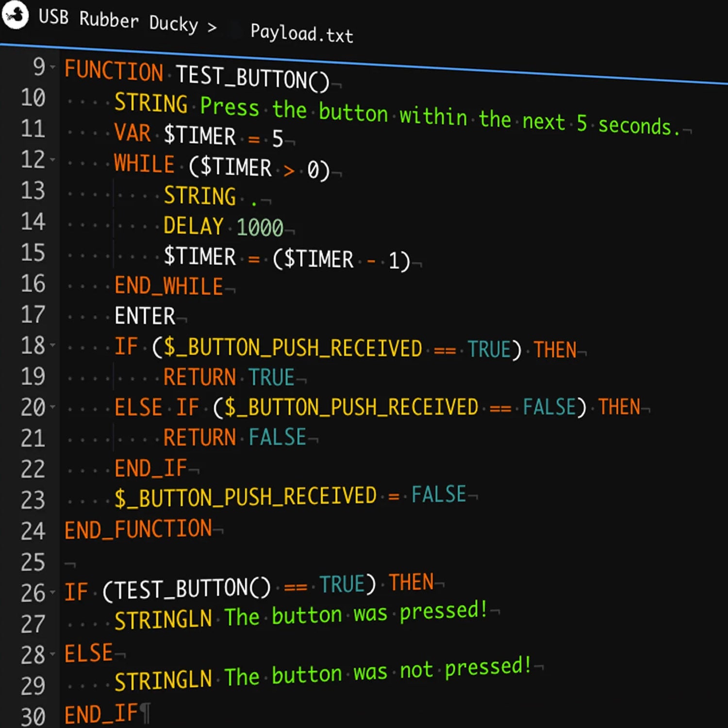Click line number 10 in the gutter
Viewport: 728px width, 728px height.
(33, 98)
